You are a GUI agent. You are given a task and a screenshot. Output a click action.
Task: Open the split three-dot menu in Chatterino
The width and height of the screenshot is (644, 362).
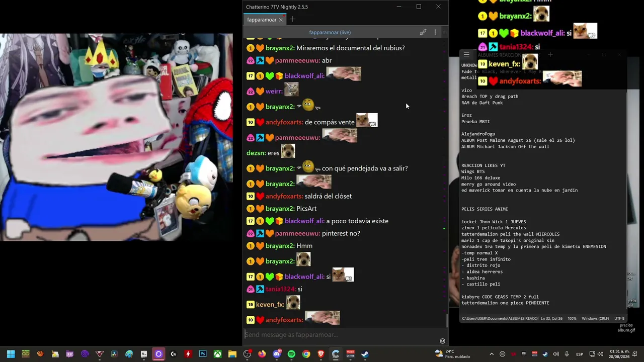click(x=435, y=32)
